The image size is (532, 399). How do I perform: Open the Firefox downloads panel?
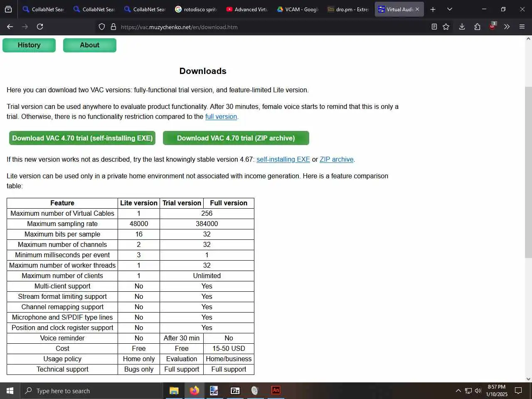pyautogui.click(x=462, y=27)
